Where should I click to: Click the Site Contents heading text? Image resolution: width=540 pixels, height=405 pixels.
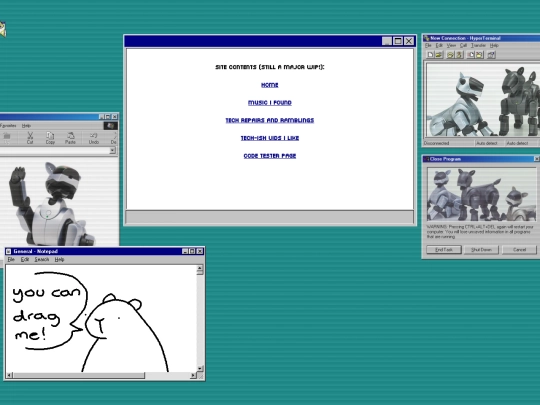tap(270, 67)
